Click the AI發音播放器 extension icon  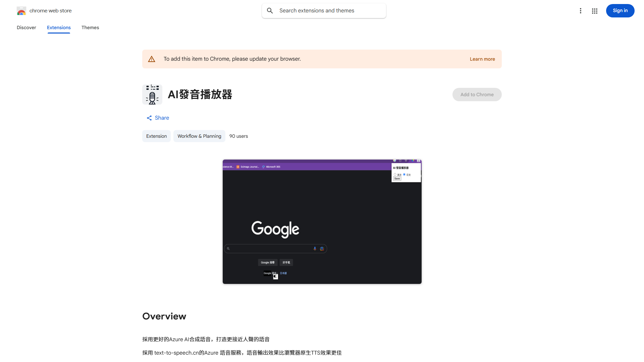click(x=152, y=95)
